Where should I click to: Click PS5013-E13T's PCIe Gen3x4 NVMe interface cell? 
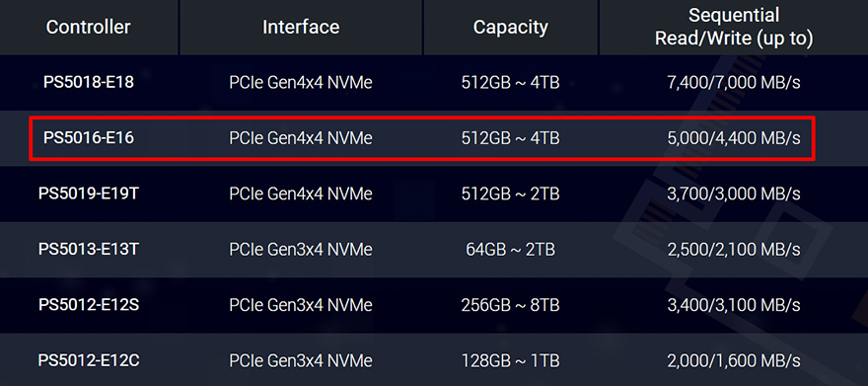click(x=301, y=250)
